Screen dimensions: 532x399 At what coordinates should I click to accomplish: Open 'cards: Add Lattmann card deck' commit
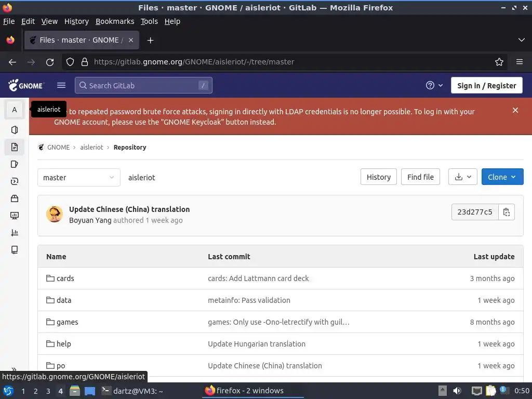(258, 278)
